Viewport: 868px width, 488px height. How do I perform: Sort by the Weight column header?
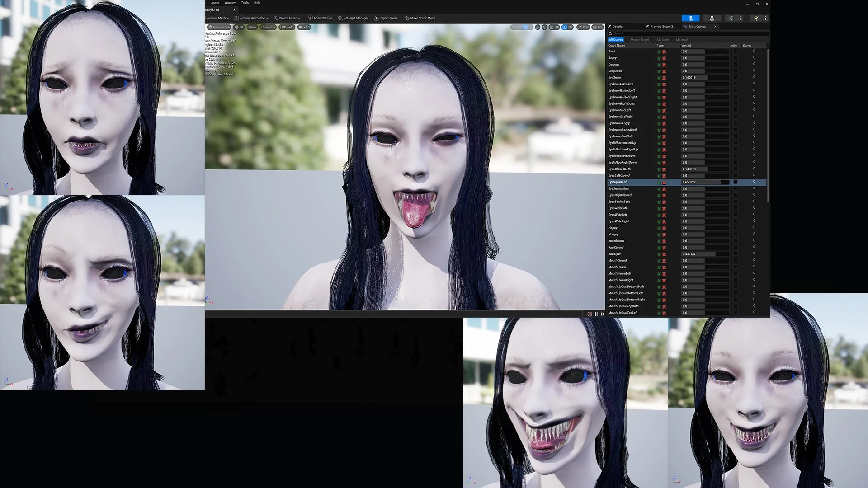tap(686, 46)
